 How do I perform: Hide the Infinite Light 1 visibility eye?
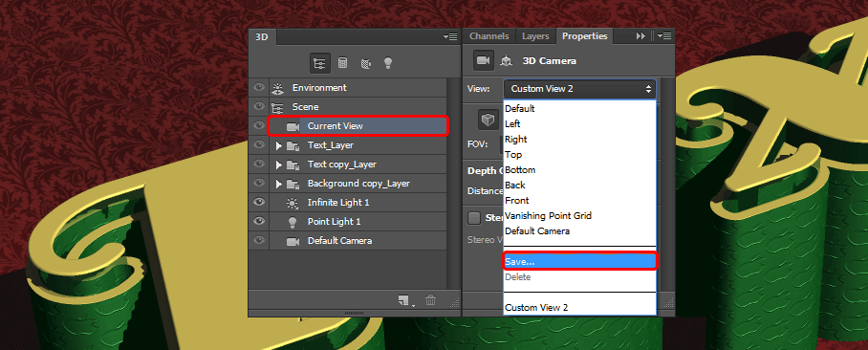point(258,202)
